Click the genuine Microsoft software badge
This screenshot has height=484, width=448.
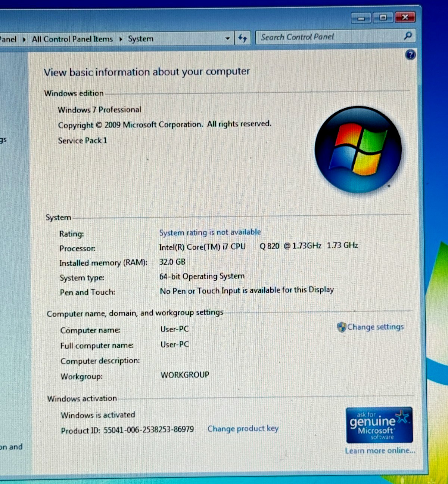(x=379, y=425)
